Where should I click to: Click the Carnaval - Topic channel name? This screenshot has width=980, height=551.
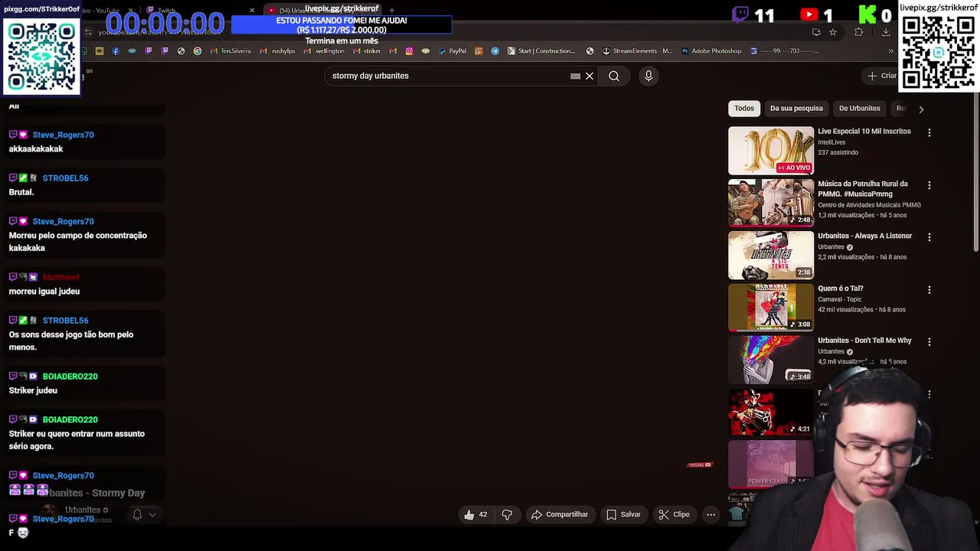pos(840,299)
